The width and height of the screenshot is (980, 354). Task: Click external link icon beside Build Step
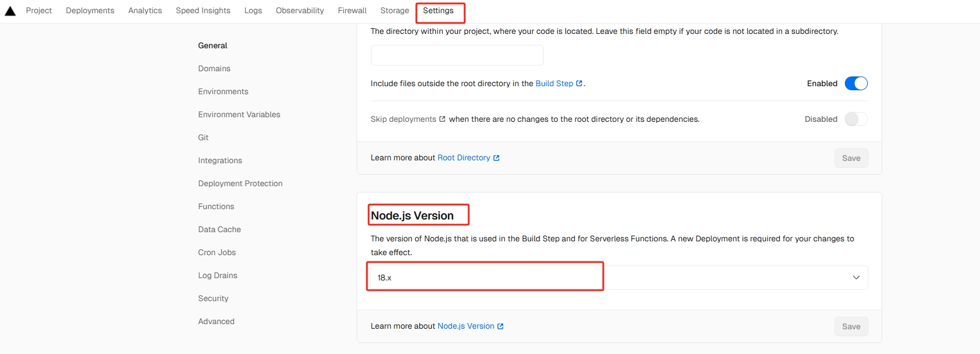pyautogui.click(x=579, y=83)
